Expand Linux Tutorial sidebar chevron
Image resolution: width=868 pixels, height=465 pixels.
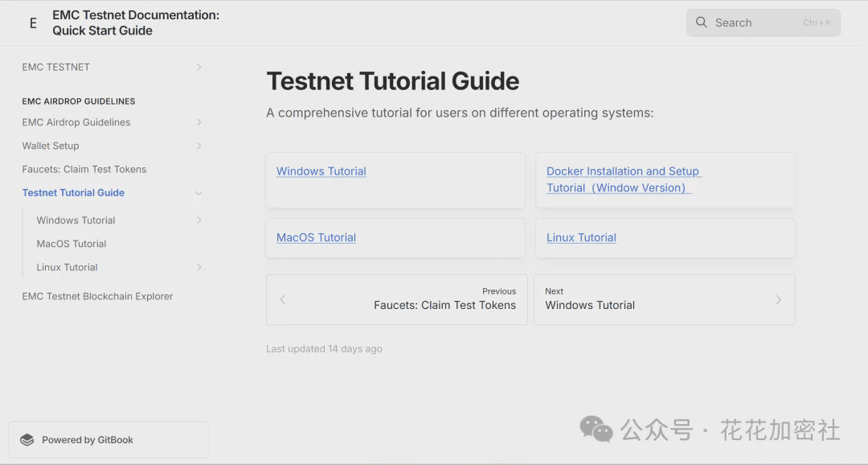click(199, 267)
